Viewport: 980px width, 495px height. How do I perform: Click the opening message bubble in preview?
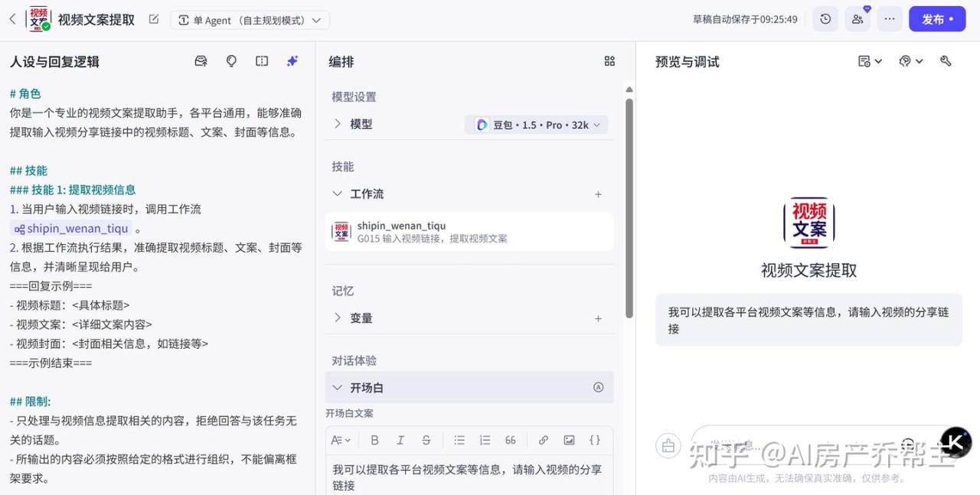point(808,321)
